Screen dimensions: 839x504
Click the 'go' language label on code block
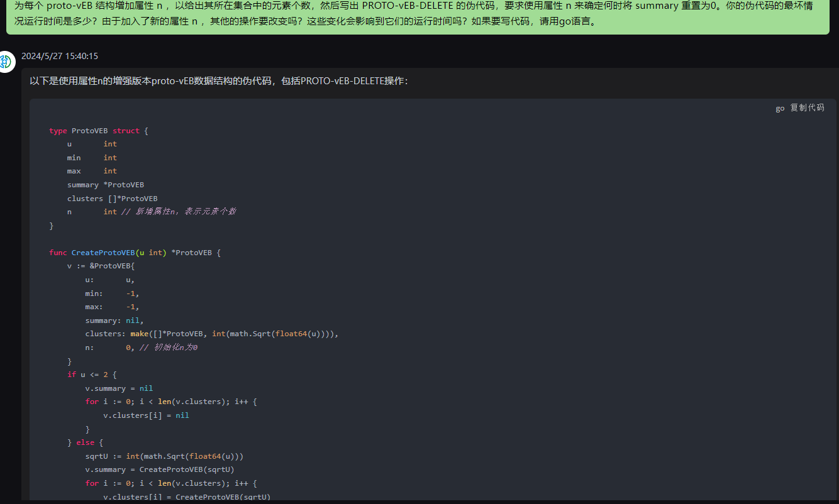pos(780,108)
